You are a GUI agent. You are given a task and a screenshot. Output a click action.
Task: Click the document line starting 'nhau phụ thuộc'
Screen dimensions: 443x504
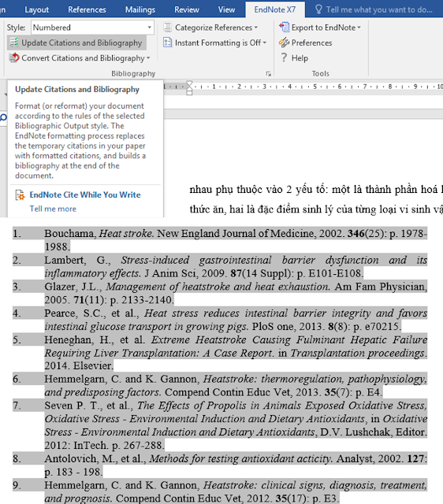pos(316,190)
